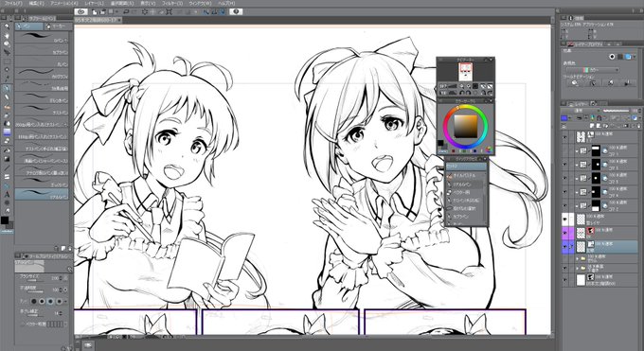Select the Hand move tool
Screen dimensions: 644x351
coord(7,35)
